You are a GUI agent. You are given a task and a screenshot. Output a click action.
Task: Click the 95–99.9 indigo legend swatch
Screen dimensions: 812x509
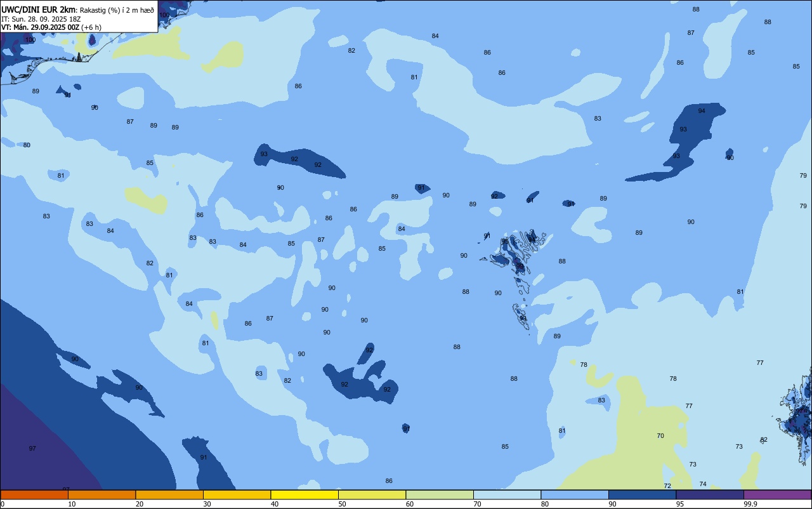[710, 494]
